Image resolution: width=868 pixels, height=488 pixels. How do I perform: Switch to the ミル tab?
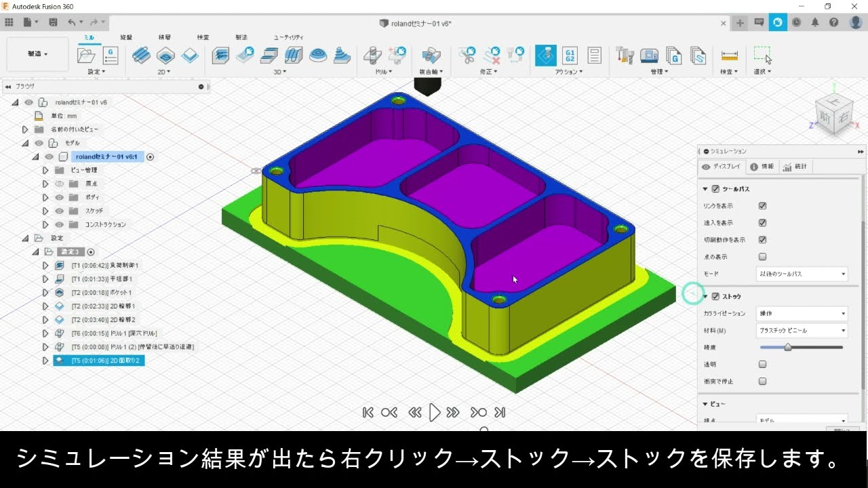pyautogui.click(x=90, y=37)
